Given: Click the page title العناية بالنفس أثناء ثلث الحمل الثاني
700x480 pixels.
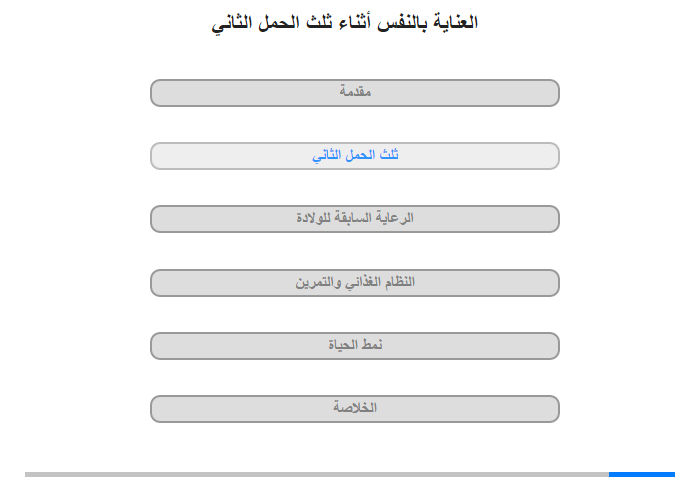Looking at the screenshot, I should tap(345, 22).
